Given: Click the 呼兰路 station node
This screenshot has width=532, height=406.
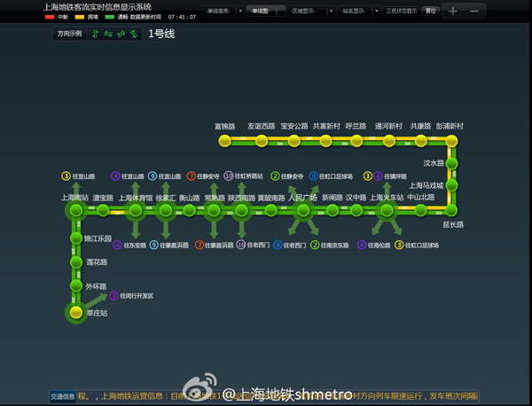Looking at the screenshot, I should 356,141.
